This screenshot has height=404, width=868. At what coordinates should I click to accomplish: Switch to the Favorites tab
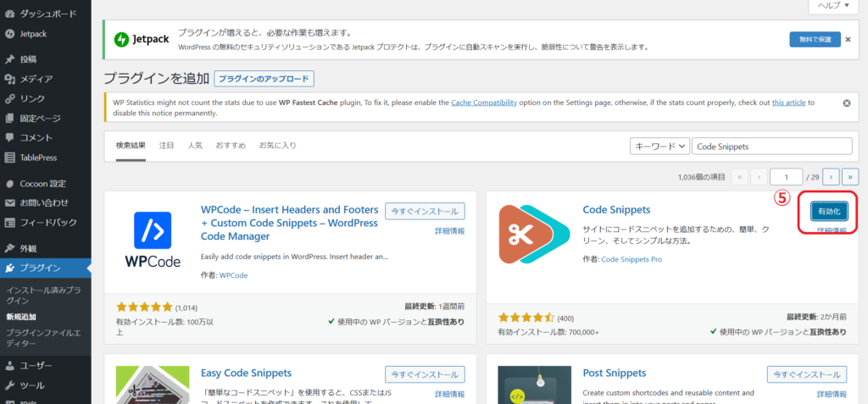278,146
